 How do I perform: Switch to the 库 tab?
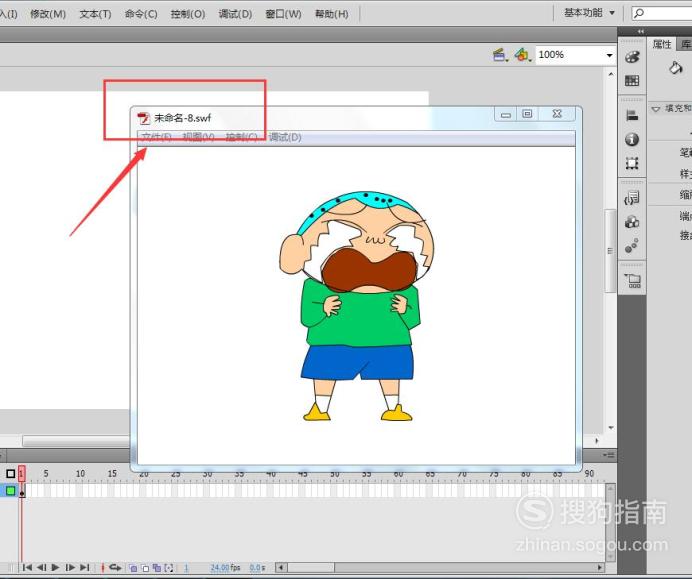685,44
